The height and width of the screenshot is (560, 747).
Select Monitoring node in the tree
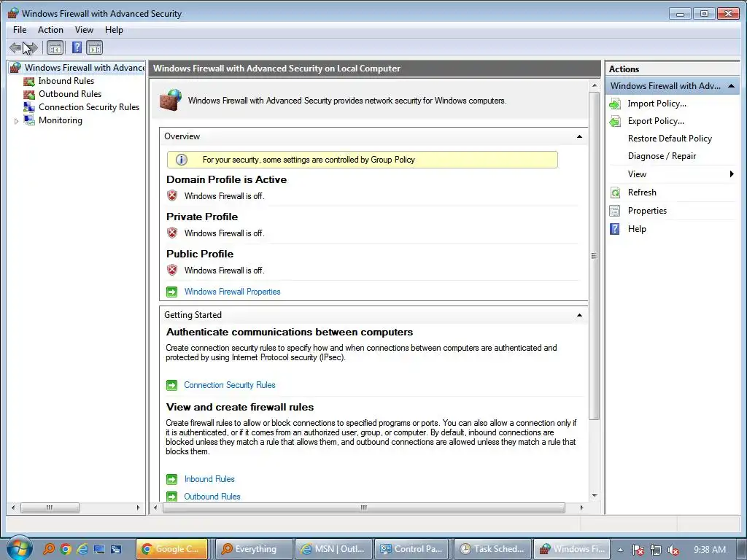point(60,120)
